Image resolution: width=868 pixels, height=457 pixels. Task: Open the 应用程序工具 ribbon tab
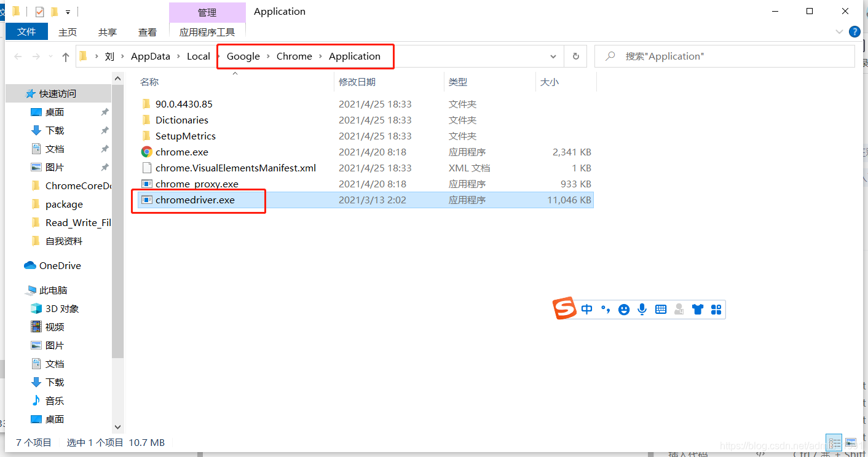point(207,32)
